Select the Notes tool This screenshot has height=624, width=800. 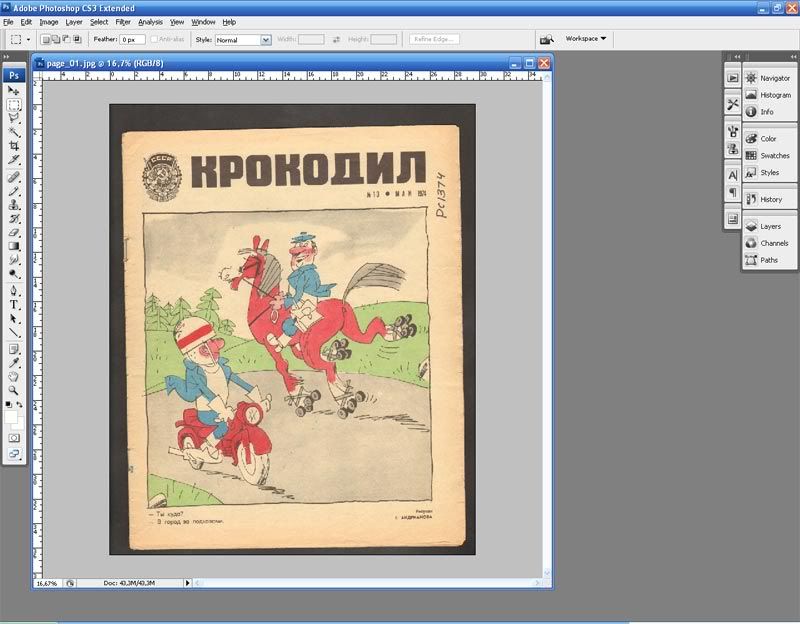click(x=14, y=350)
